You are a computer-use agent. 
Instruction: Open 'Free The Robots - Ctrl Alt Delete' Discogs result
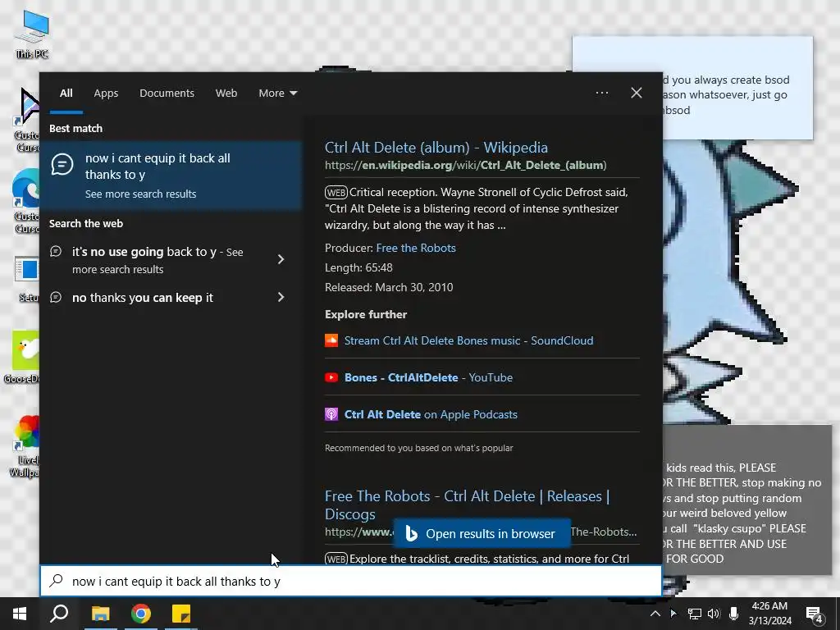pyautogui.click(x=467, y=504)
